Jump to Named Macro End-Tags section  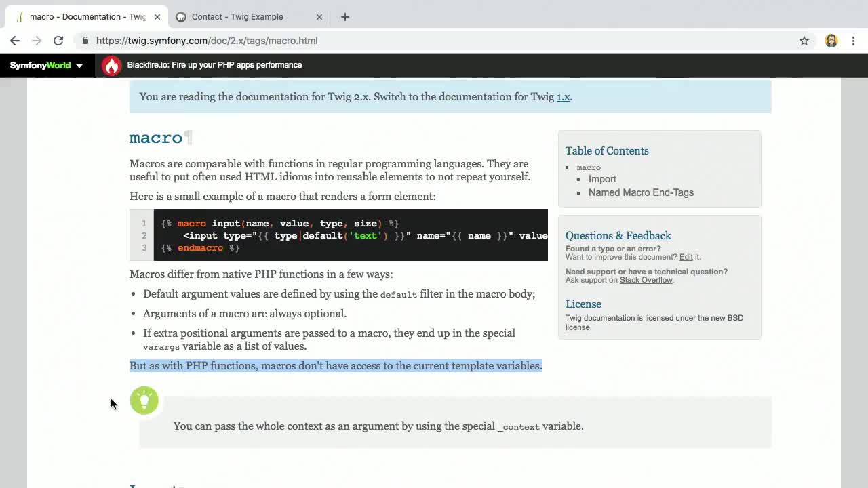pyautogui.click(x=641, y=192)
